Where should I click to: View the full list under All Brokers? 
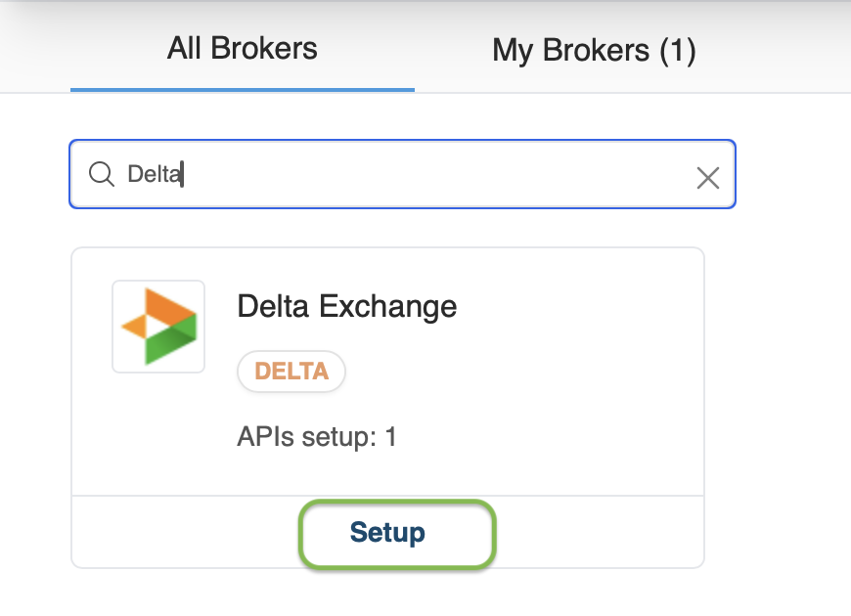point(242,49)
